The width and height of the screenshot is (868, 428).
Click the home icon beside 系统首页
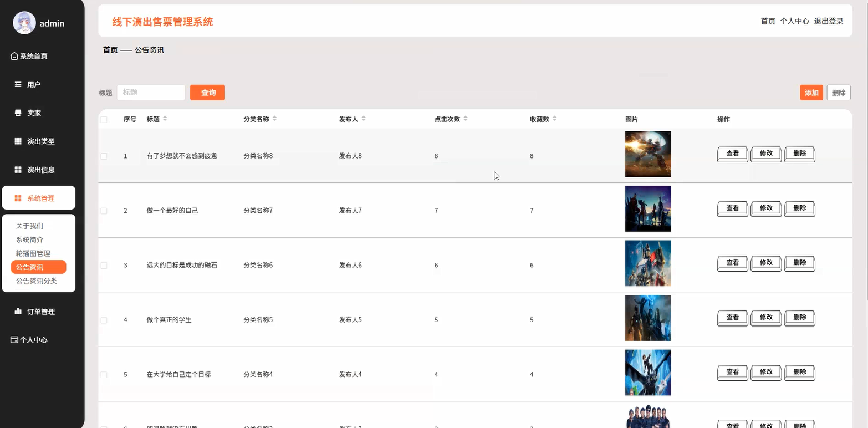pos(14,56)
